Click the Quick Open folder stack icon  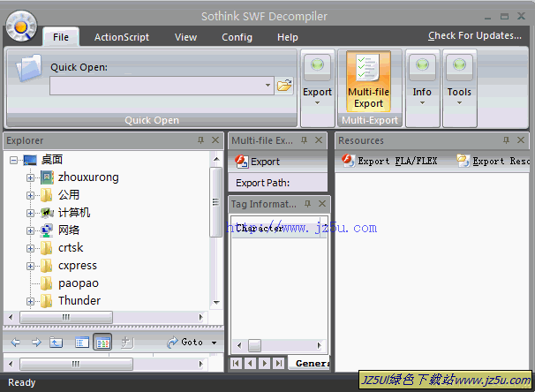tap(29, 68)
